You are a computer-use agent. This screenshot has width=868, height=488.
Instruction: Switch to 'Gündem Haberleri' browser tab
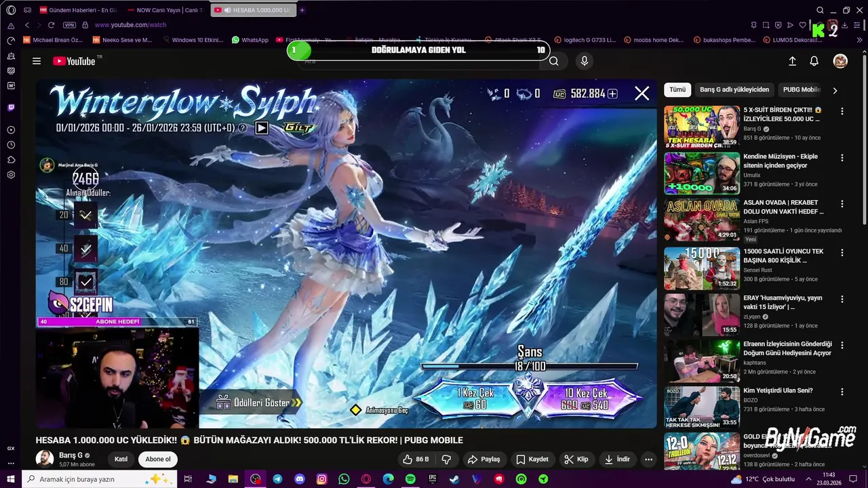point(78,10)
